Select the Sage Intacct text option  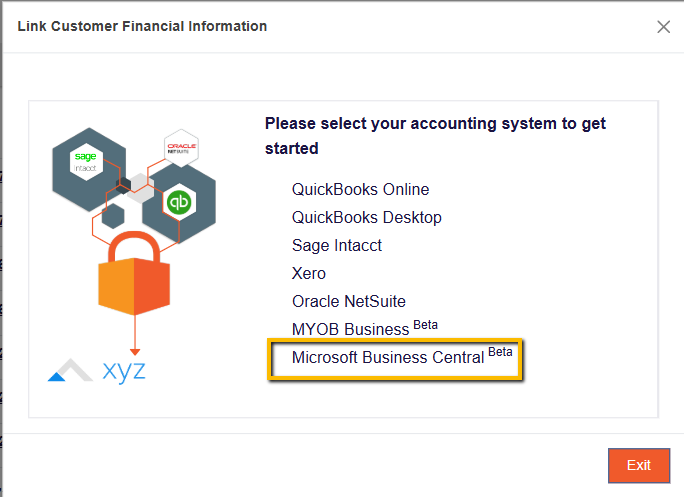(336, 245)
